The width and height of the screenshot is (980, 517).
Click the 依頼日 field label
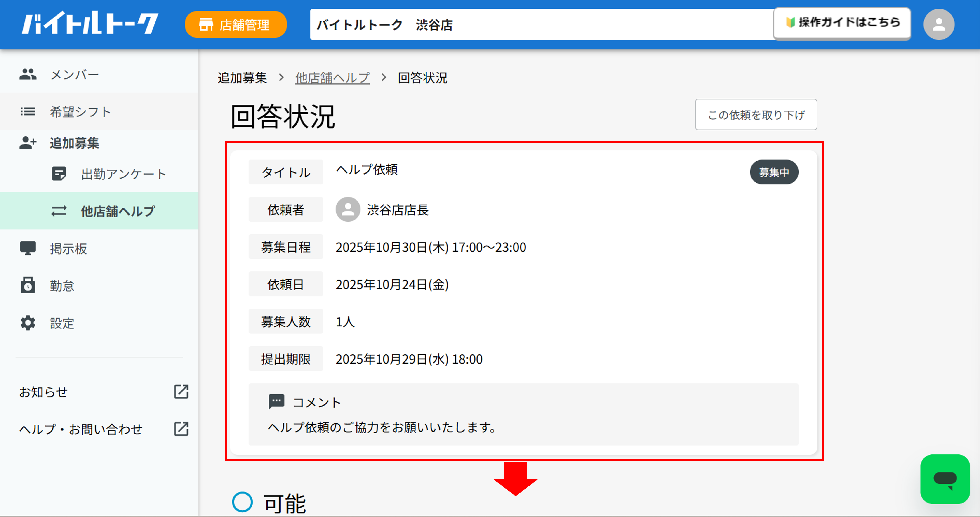[x=286, y=284]
